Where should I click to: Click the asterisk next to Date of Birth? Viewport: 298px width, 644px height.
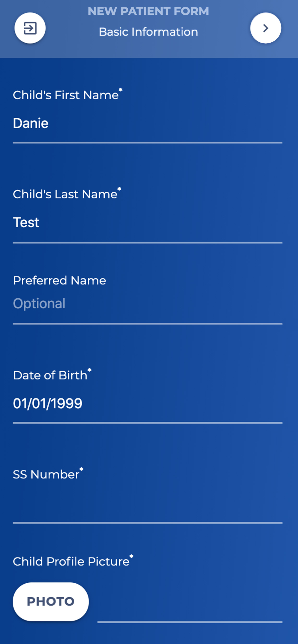tap(89, 370)
